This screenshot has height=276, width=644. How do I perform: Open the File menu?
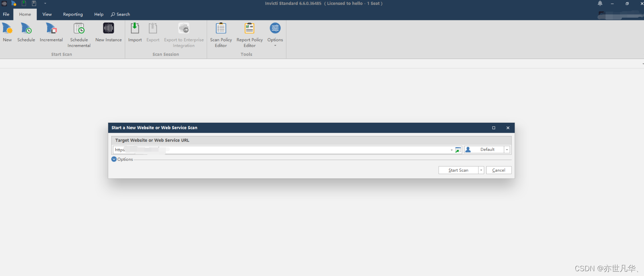click(6, 14)
